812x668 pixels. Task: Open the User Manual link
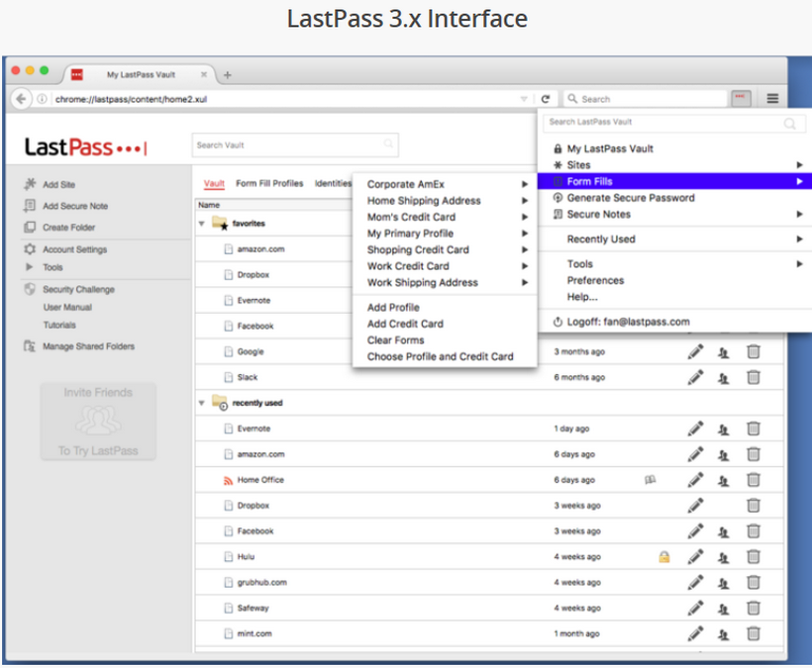[x=67, y=308]
